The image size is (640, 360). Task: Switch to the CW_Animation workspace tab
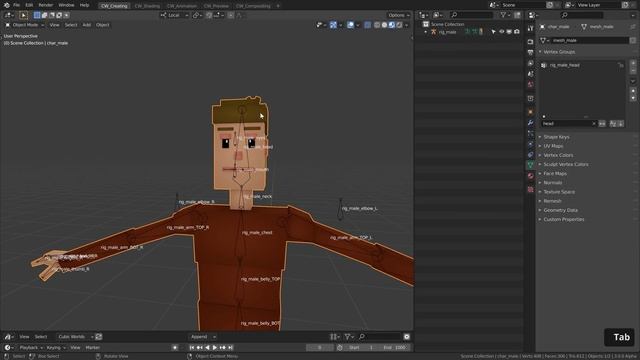(182, 6)
